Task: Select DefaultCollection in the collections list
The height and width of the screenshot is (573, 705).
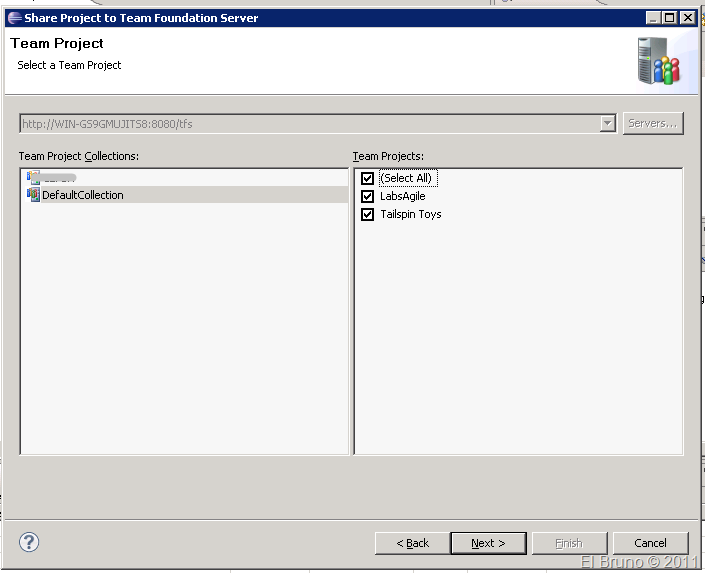Action: tap(82, 195)
